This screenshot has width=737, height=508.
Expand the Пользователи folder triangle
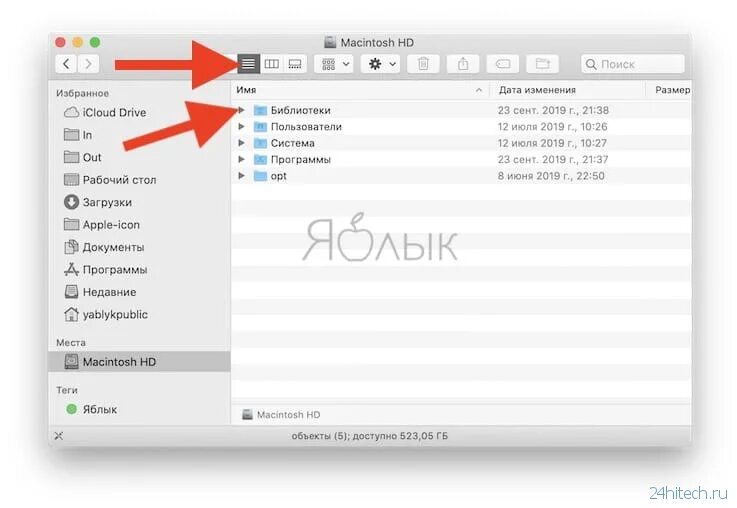pyautogui.click(x=241, y=126)
